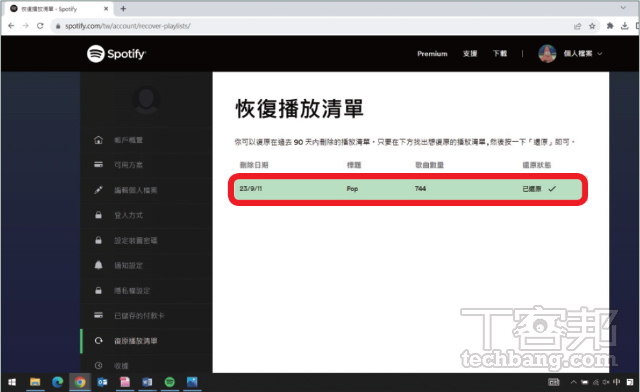Click the site lock icon in address bar
This screenshot has height=392, width=640.
click(58, 26)
